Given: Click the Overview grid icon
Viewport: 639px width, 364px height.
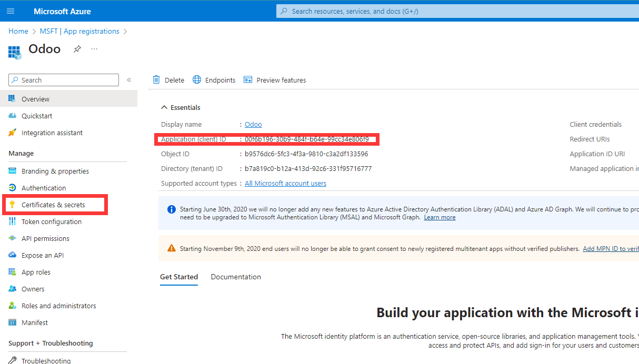Looking at the screenshot, I should click(x=12, y=99).
